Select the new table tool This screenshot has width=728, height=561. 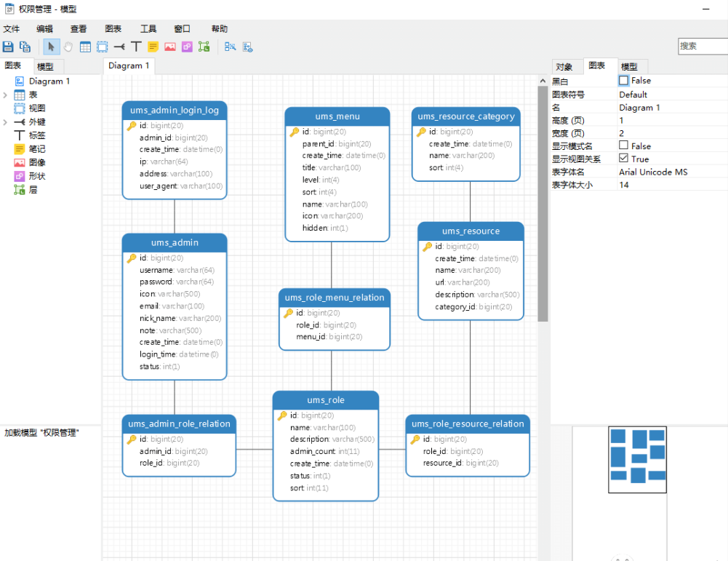click(x=85, y=47)
